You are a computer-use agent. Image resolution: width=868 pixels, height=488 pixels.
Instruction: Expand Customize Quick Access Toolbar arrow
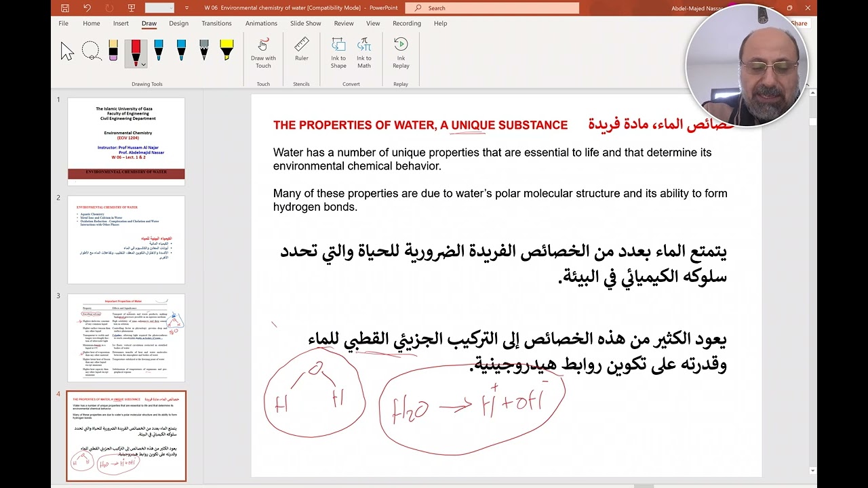(x=186, y=8)
